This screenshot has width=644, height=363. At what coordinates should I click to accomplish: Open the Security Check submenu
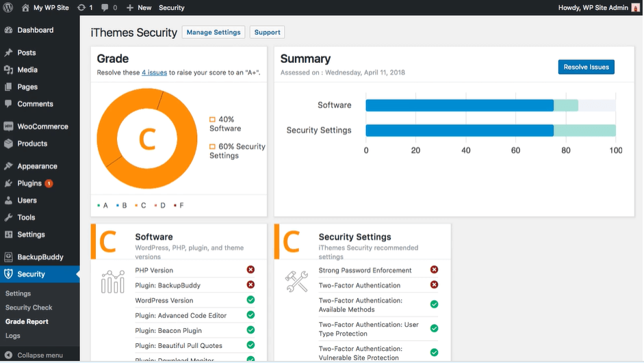point(29,308)
